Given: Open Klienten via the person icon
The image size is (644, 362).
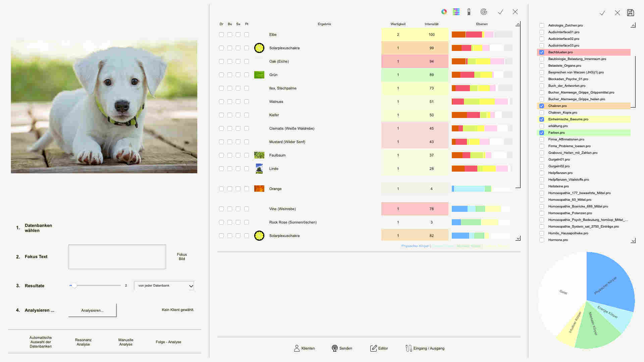Looking at the screenshot, I should (297, 348).
